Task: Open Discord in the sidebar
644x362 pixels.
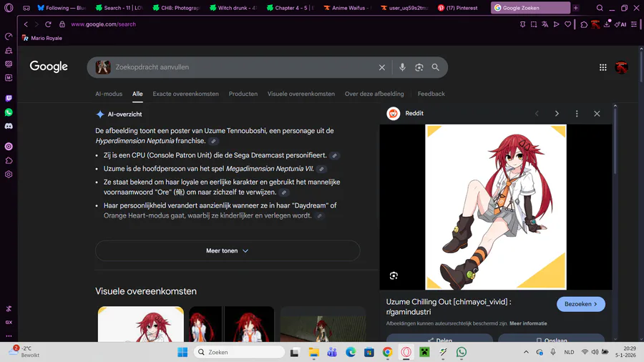Action: (9, 126)
